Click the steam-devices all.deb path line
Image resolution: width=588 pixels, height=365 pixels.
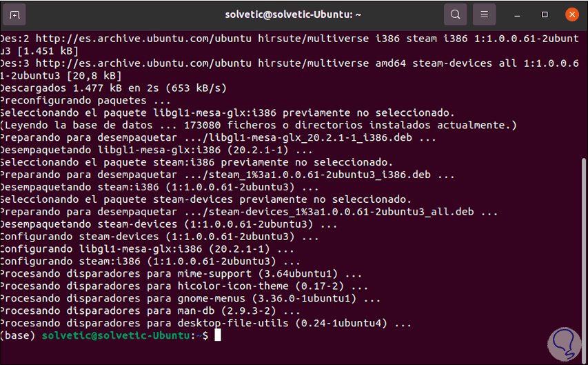(x=249, y=212)
